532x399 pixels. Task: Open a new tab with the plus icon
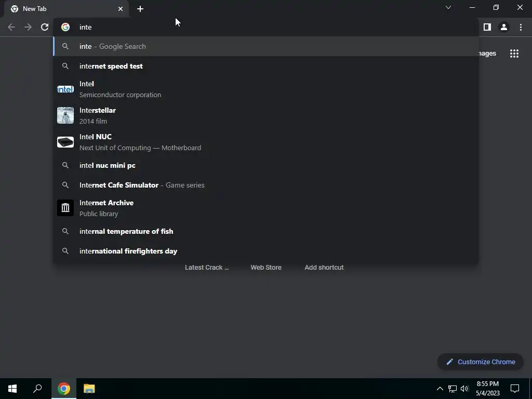(140, 9)
